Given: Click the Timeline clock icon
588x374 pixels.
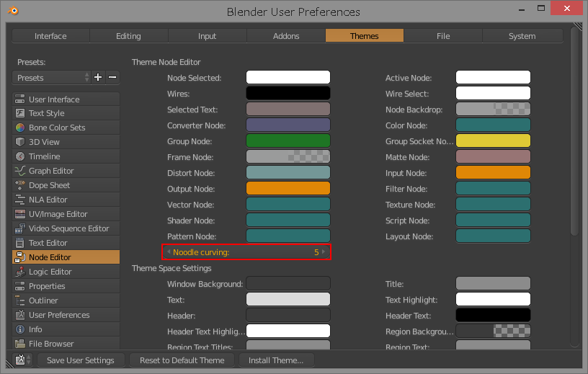Looking at the screenshot, I should (20, 156).
